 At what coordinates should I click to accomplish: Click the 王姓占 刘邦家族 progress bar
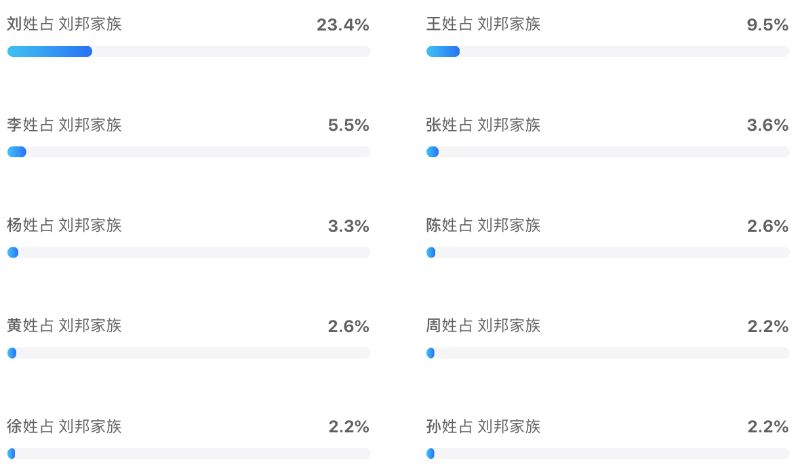click(608, 52)
